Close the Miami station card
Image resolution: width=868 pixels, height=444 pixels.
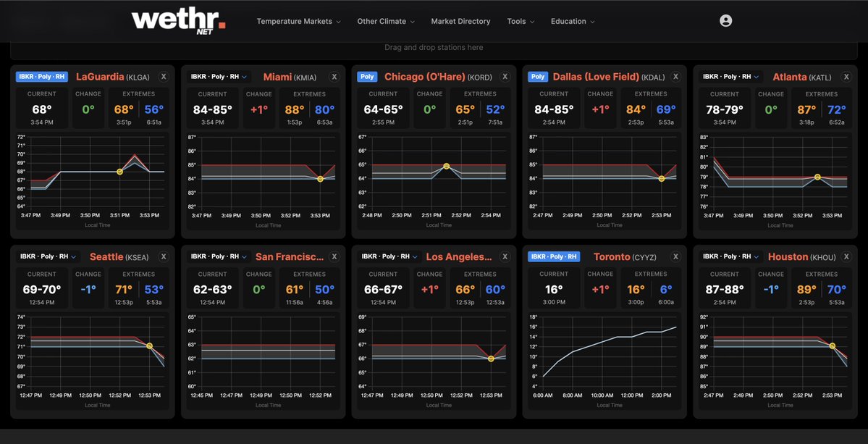click(334, 77)
